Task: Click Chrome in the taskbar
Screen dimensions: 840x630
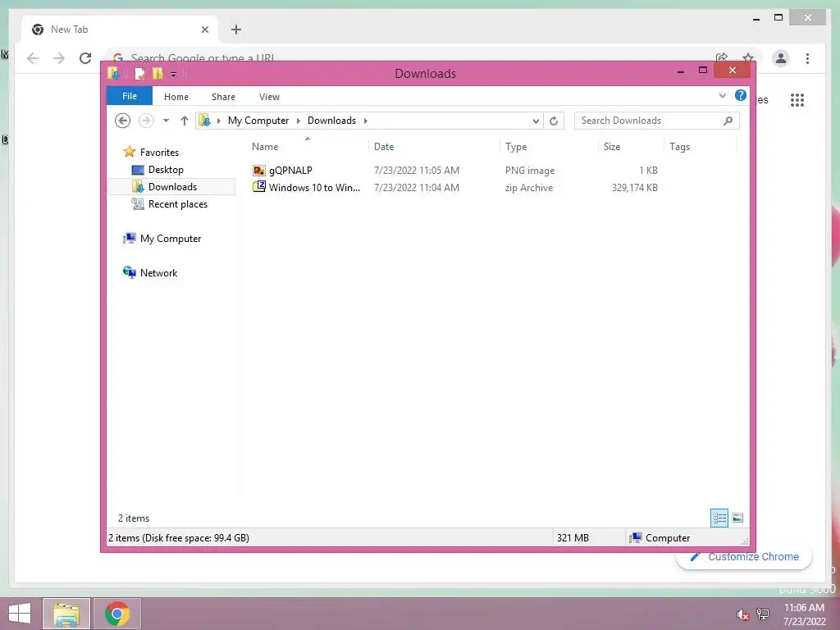Action: coord(117,614)
